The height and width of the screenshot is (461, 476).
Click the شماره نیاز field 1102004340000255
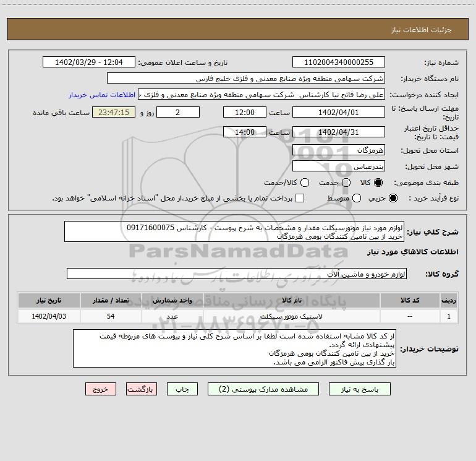coord(339,62)
